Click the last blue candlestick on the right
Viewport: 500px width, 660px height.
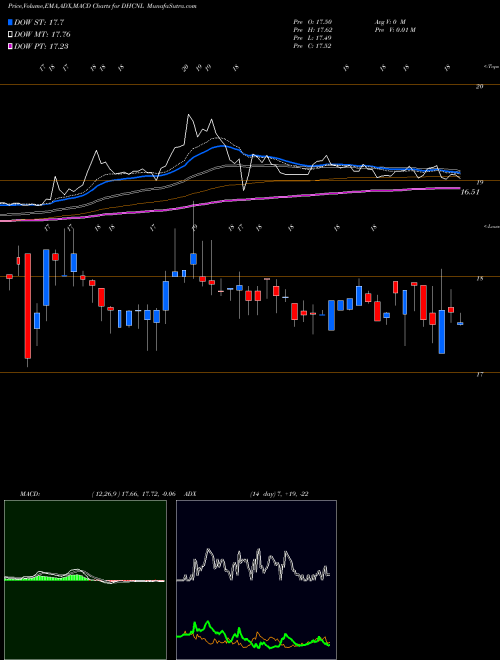coord(460,323)
